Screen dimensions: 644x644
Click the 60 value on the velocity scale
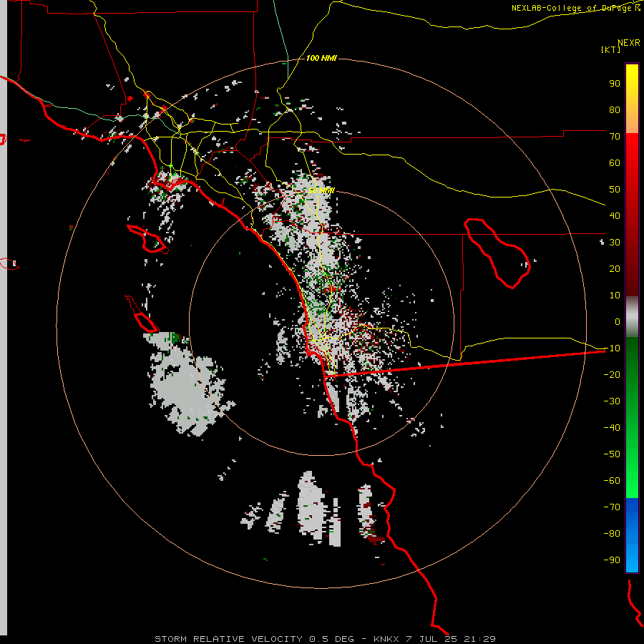[x=615, y=162]
